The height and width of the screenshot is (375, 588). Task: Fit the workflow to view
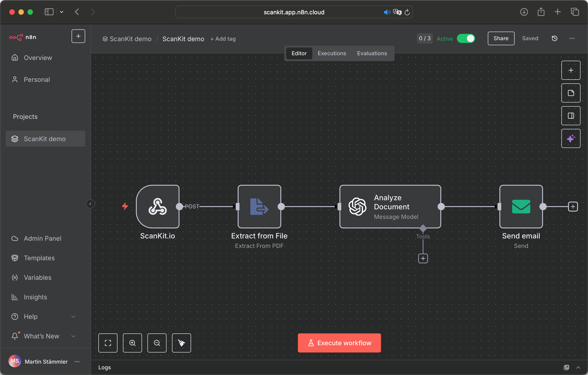[108, 343]
